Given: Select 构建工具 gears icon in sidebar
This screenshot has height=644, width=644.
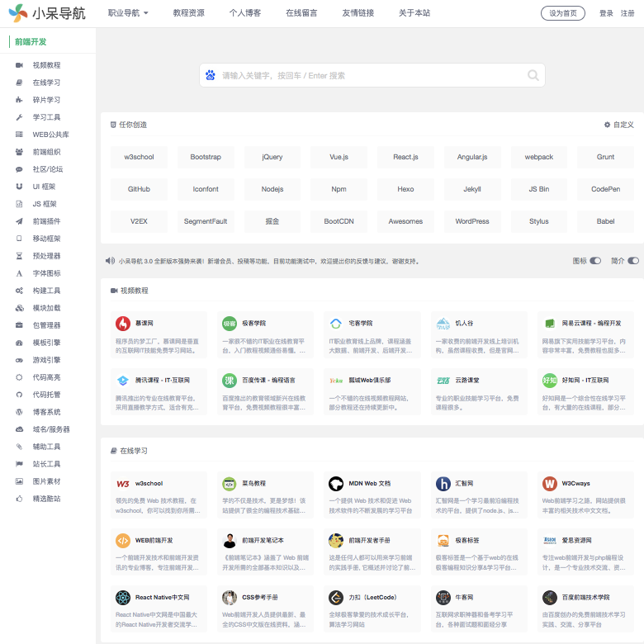Looking at the screenshot, I should 19,291.
